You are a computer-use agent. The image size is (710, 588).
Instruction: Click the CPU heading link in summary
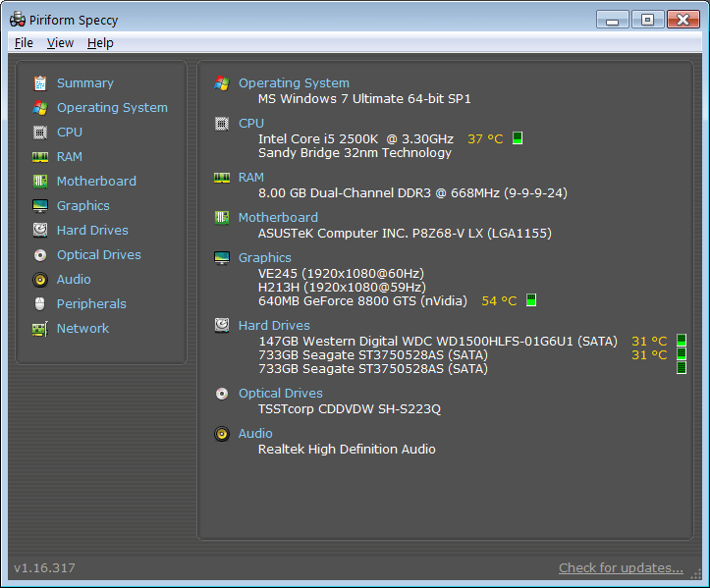pos(251,124)
